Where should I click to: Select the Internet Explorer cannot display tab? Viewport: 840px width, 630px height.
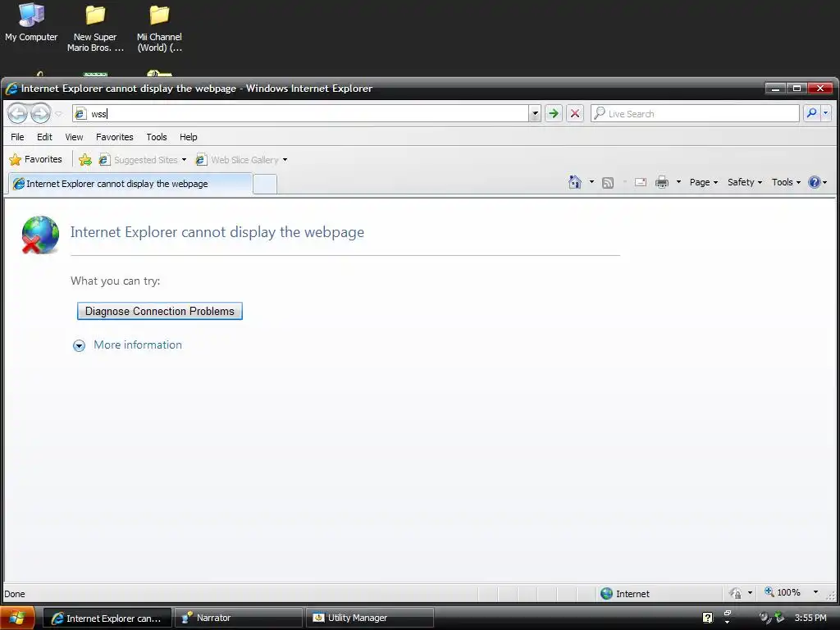130,184
